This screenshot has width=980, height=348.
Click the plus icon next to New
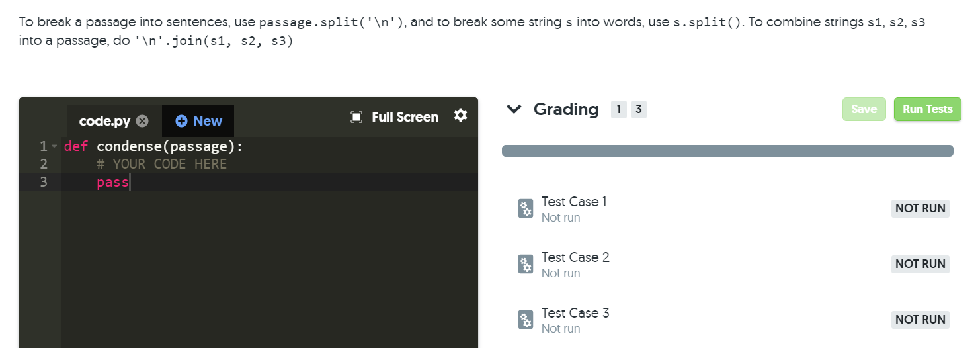pos(181,121)
